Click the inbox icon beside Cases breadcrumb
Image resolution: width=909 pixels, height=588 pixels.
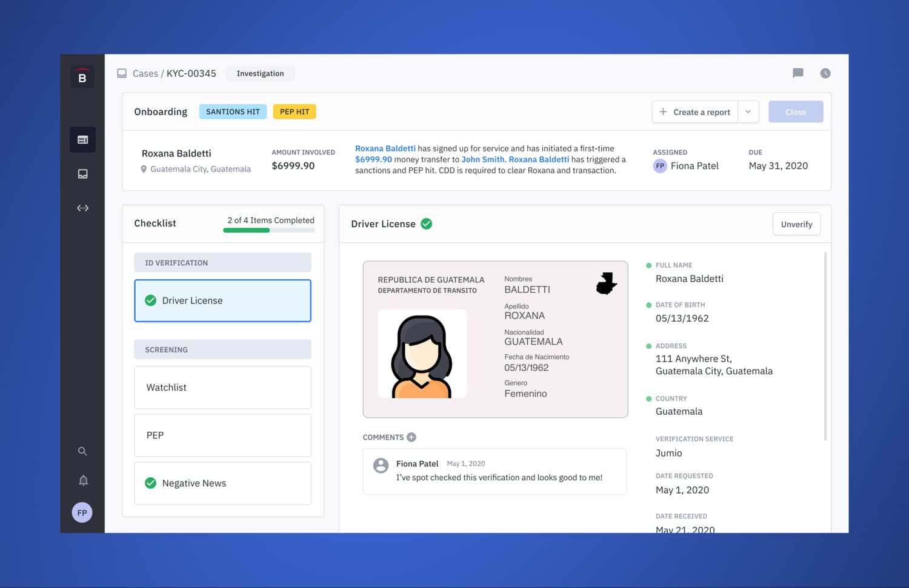(x=122, y=73)
